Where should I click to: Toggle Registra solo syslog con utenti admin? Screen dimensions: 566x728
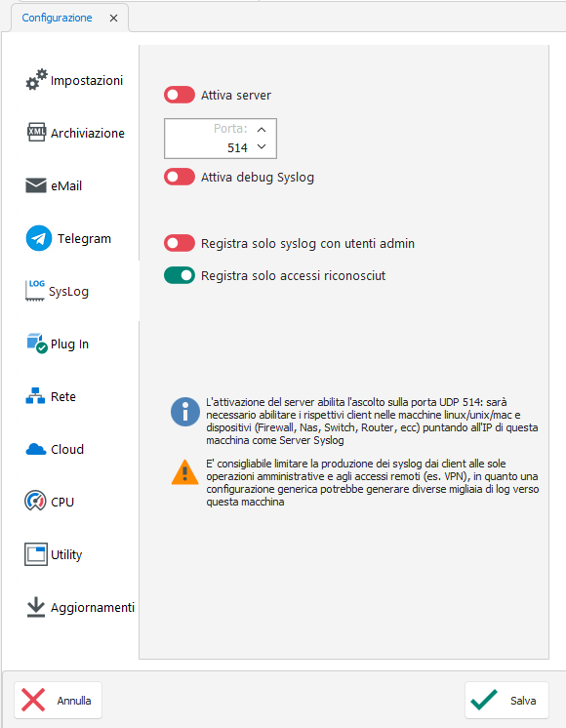click(180, 243)
